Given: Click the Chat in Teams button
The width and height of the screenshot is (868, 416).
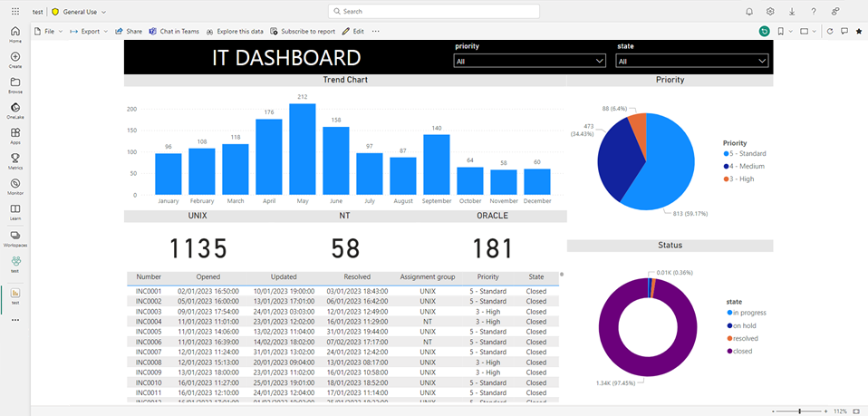Looking at the screenshot, I should (174, 31).
